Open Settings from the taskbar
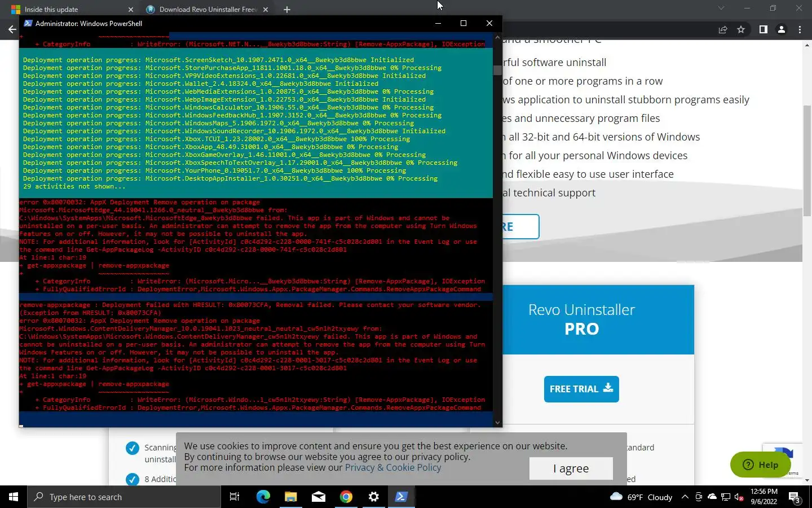The height and width of the screenshot is (508, 812). 373,497
